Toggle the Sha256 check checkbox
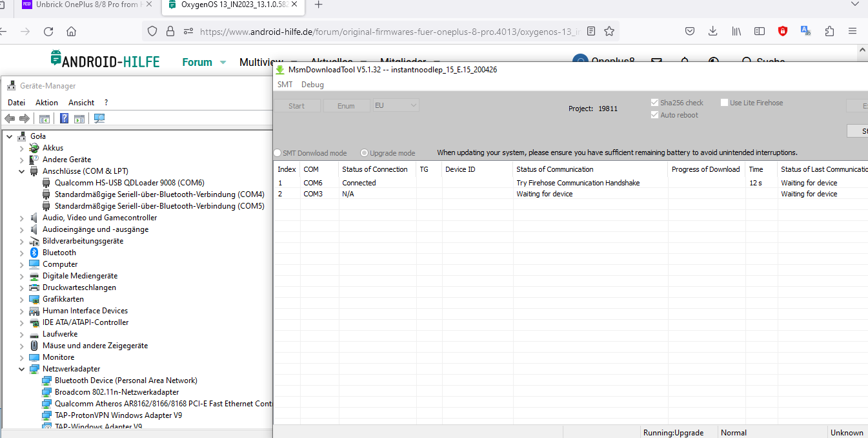868x438 pixels. click(x=655, y=103)
